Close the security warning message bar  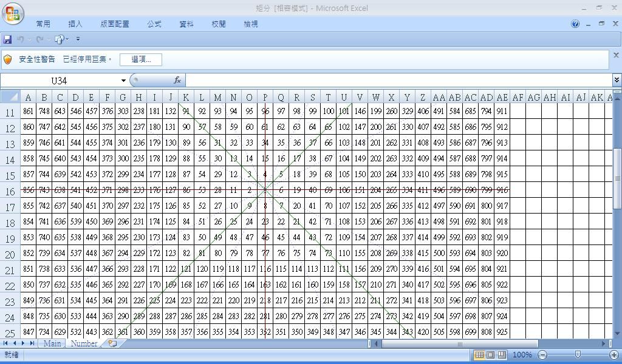[616, 55]
